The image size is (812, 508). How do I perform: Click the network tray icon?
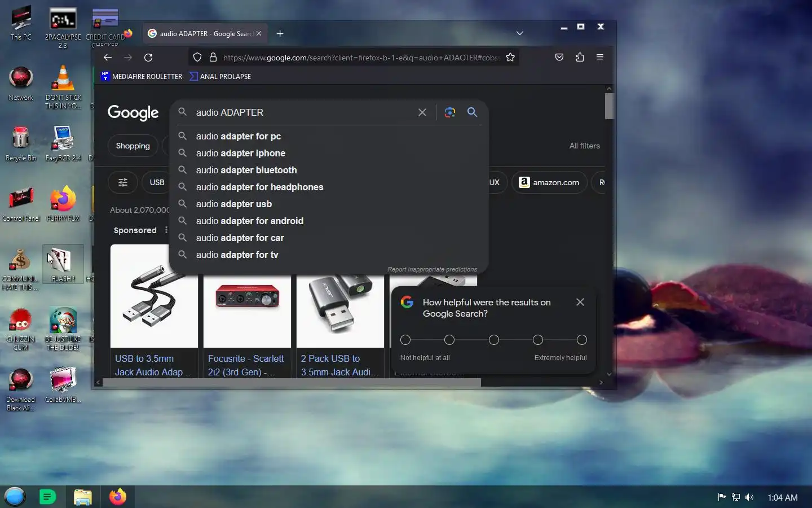(x=736, y=497)
